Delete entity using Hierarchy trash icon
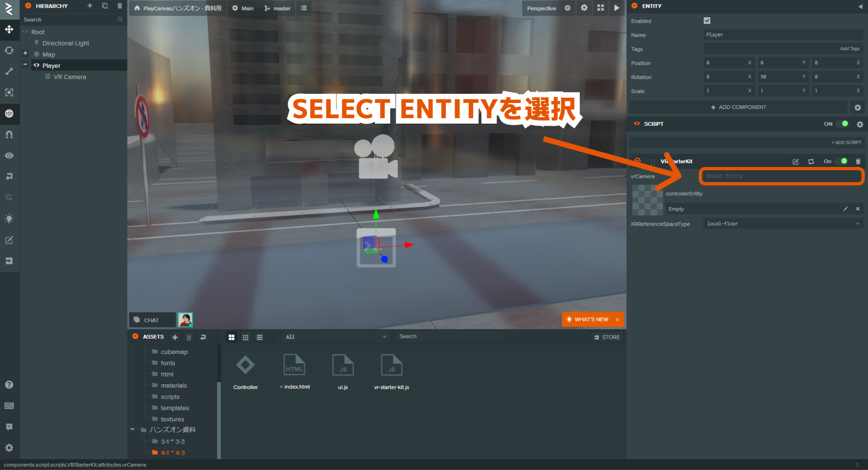Viewport: 868px width, 470px height. (120, 6)
